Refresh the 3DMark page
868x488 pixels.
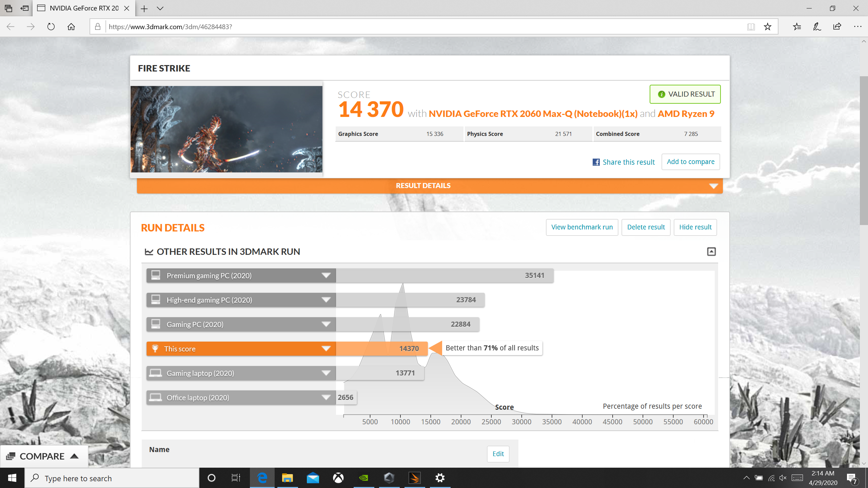pos(51,27)
